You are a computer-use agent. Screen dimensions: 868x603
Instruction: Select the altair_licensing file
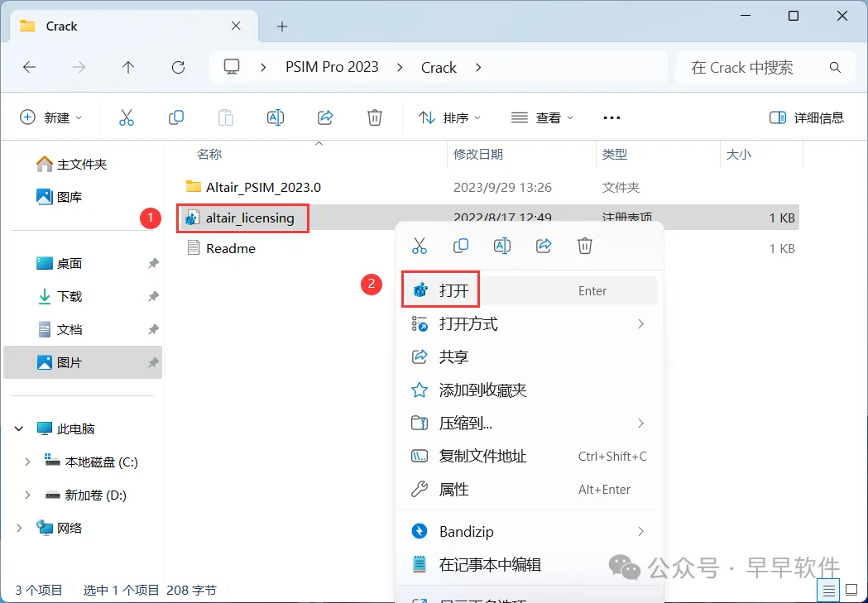(x=250, y=218)
